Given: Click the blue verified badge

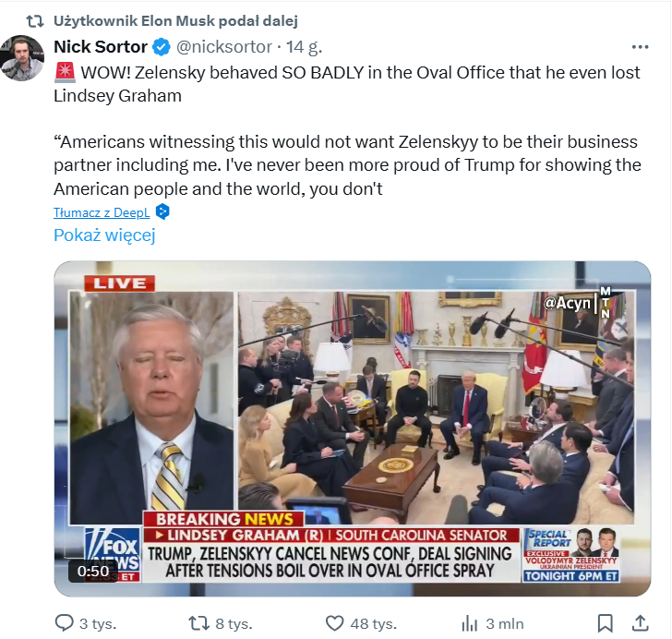Looking at the screenshot, I should point(162,47).
